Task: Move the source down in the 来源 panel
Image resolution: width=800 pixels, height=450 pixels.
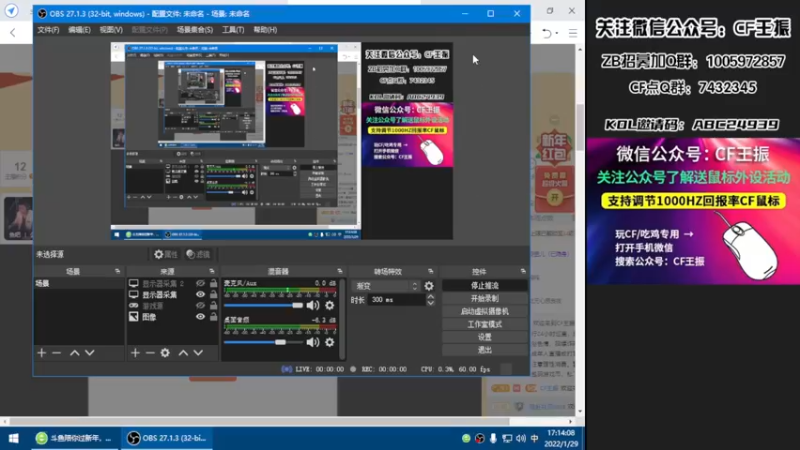Action: click(198, 353)
